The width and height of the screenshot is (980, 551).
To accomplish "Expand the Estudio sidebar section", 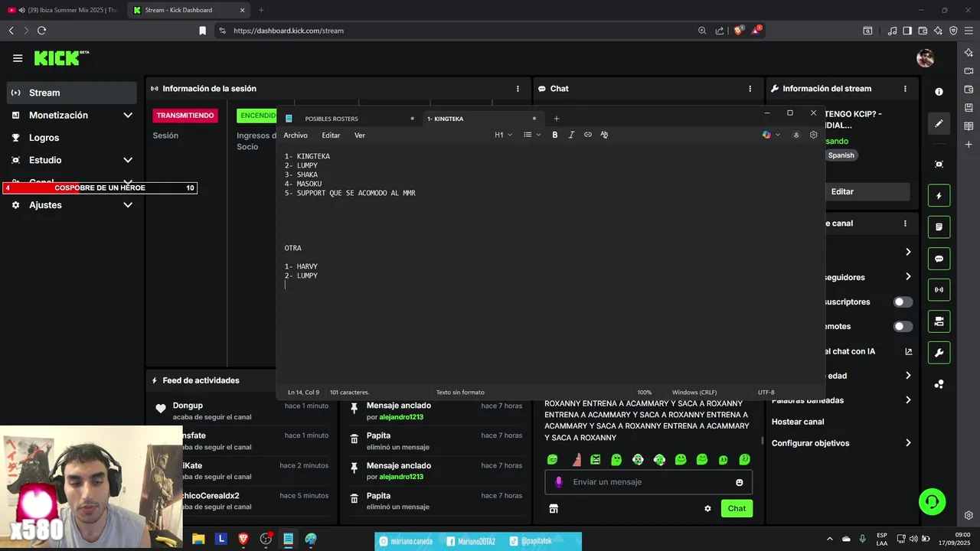I will point(72,160).
